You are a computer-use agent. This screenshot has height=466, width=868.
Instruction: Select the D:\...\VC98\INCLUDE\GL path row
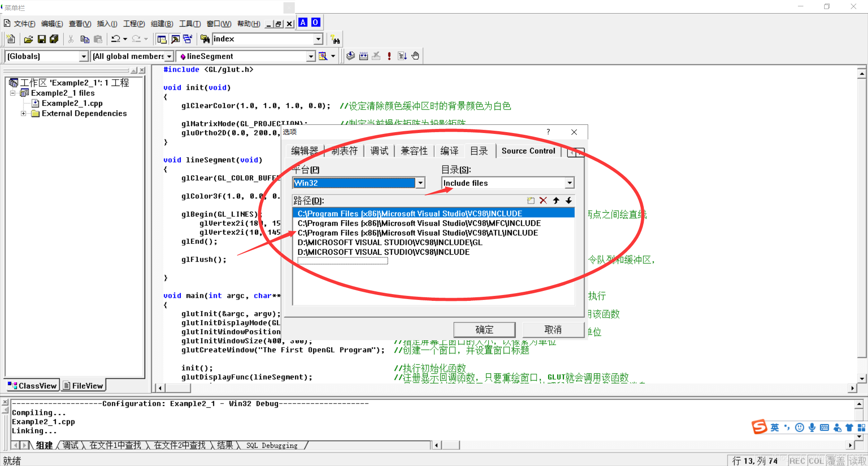tap(434, 243)
